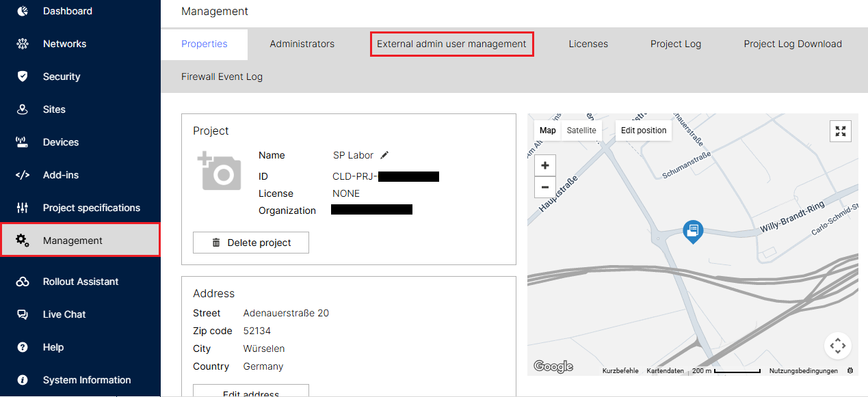The height and width of the screenshot is (397, 868).
Task: Open Live Chat via its speech bubble icon
Action: [x=21, y=314]
